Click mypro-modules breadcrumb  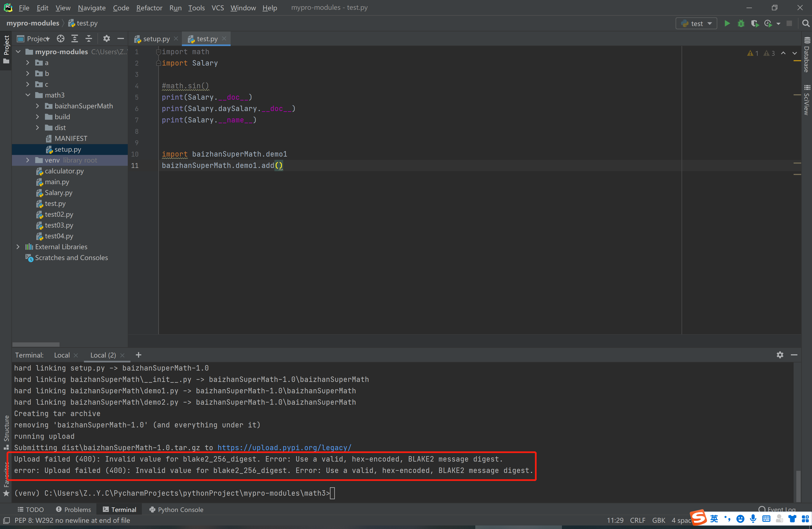[33, 23]
